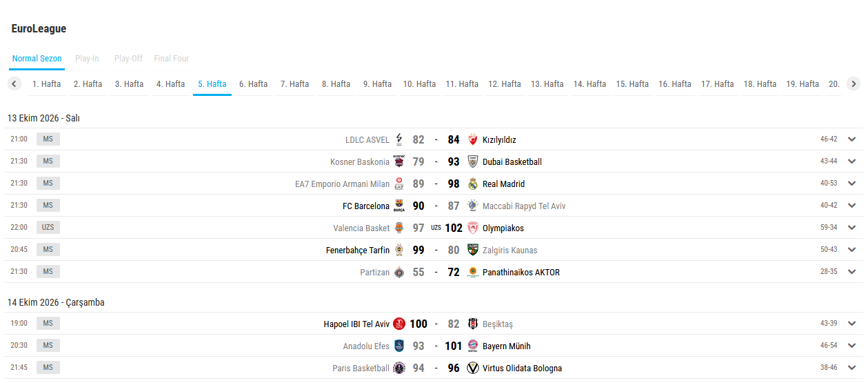Click the FC Barcelona crest icon
868x383 pixels.
pyautogui.click(x=399, y=206)
